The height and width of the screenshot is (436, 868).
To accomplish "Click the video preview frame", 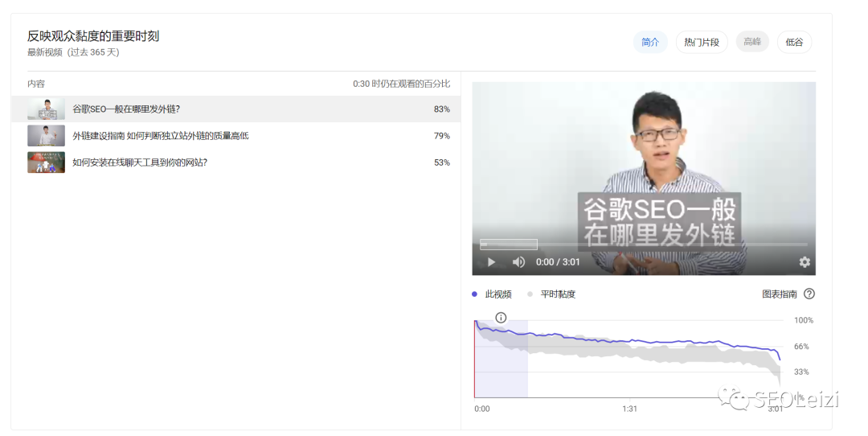I will pyautogui.click(x=644, y=179).
